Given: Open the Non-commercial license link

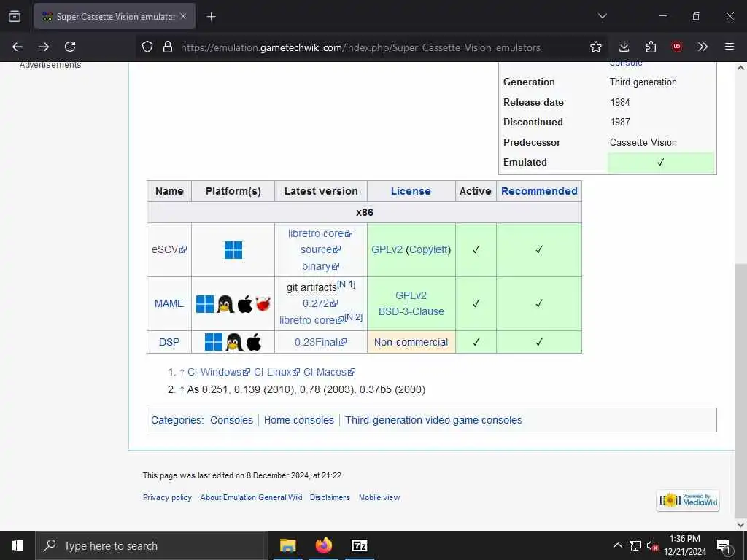Looking at the screenshot, I should (x=411, y=342).
